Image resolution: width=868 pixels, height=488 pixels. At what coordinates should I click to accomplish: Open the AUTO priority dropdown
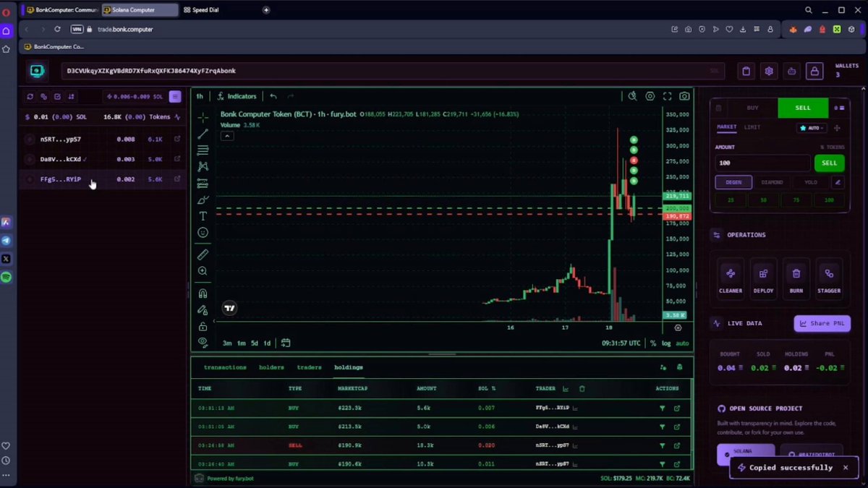click(x=812, y=128)
